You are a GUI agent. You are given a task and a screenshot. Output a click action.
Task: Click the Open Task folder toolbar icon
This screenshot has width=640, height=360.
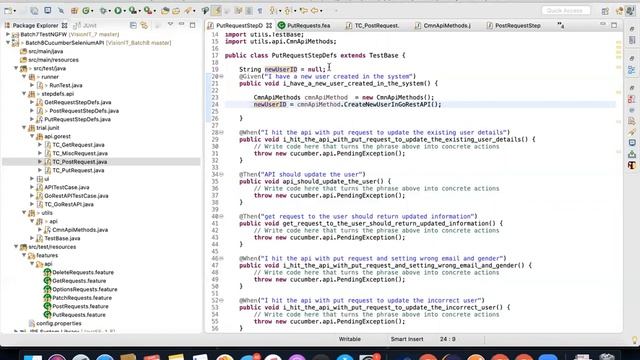pyautogui.click(x=176, y=11)
